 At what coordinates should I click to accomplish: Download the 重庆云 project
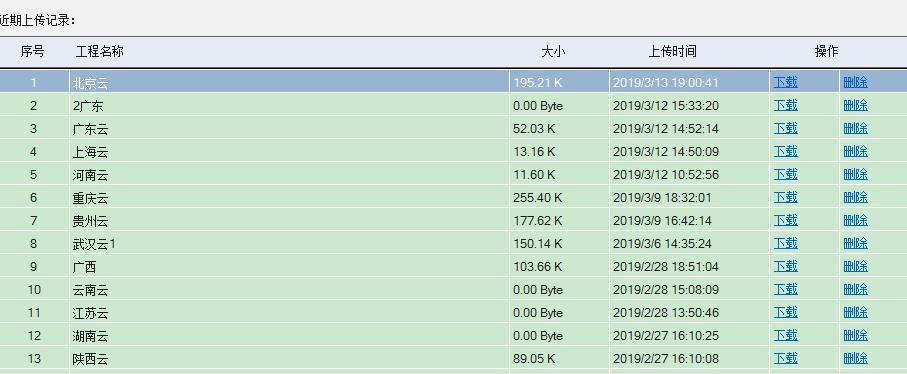(x=786, y=197)
